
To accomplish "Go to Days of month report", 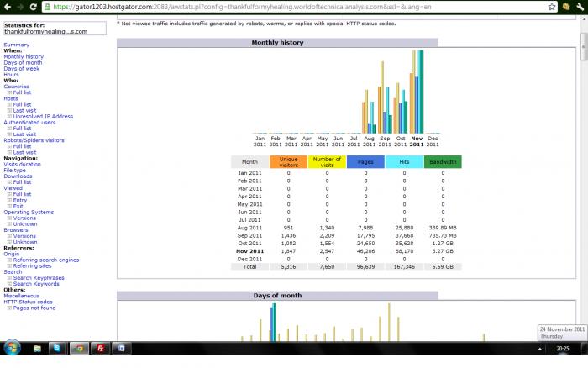I will (x=23, y=63).
